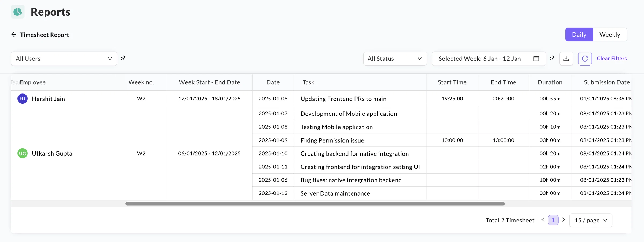Click the Updating Frontend PRs to main task
This screenshot has width=644, height=242.
click(343, 99)
